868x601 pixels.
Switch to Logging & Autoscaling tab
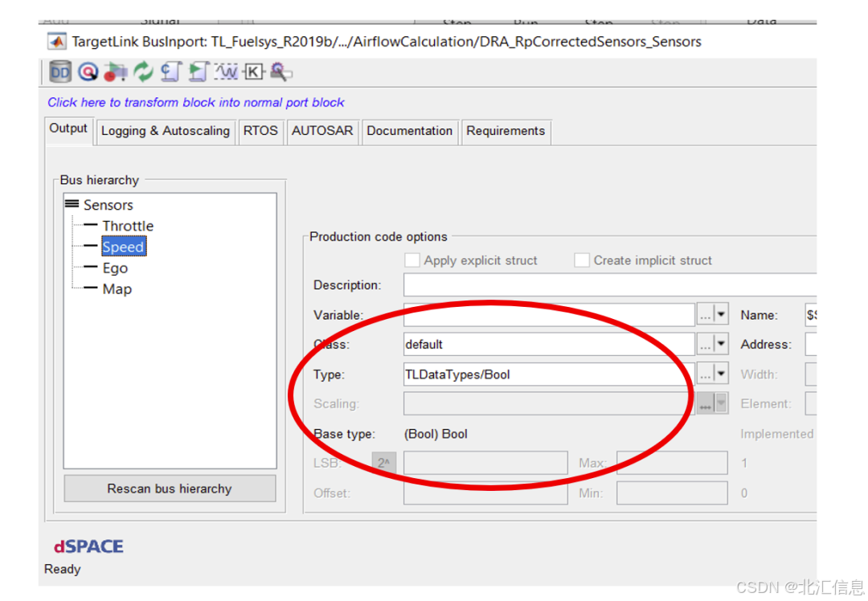[x=165, y=131]
